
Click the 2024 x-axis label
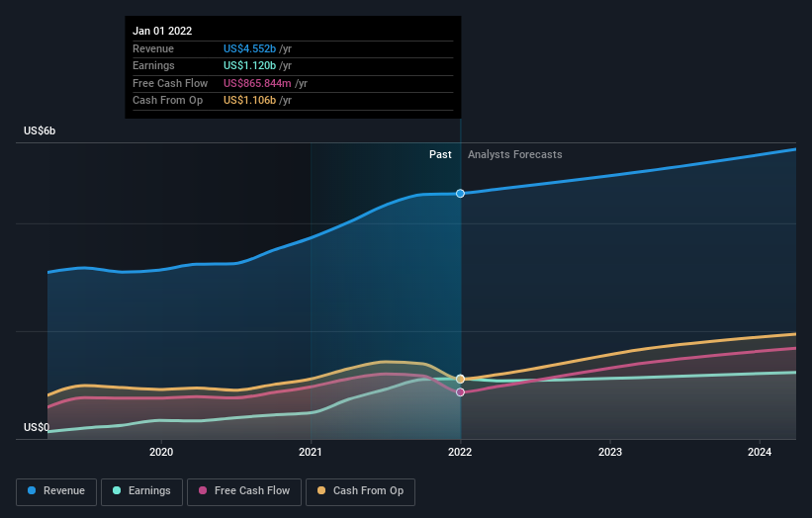tap(760, 452)
